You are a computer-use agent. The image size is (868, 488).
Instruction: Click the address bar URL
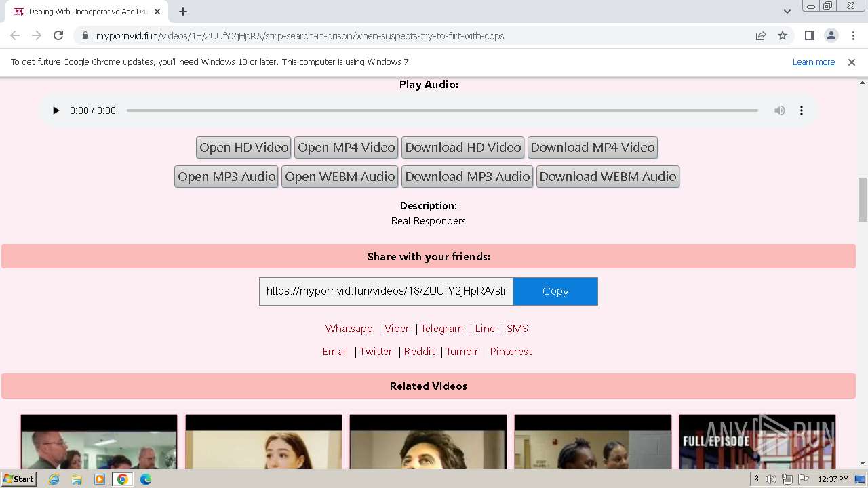pyautogui.click(x=300, y=36)
